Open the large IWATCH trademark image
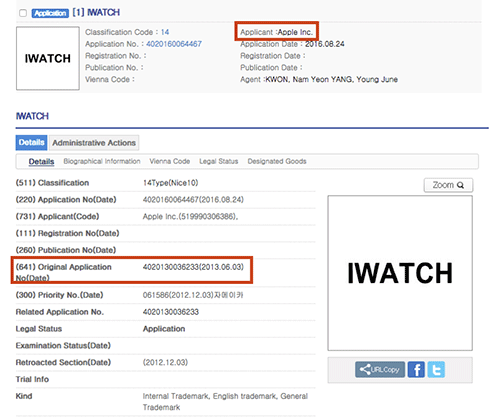Viewport: 500px width, 420px height. tap(400, 273)
